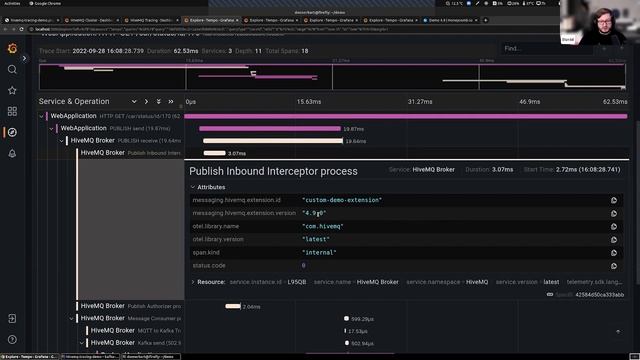Click the 3.07ms Interceptor span bar

pos(215,153)
